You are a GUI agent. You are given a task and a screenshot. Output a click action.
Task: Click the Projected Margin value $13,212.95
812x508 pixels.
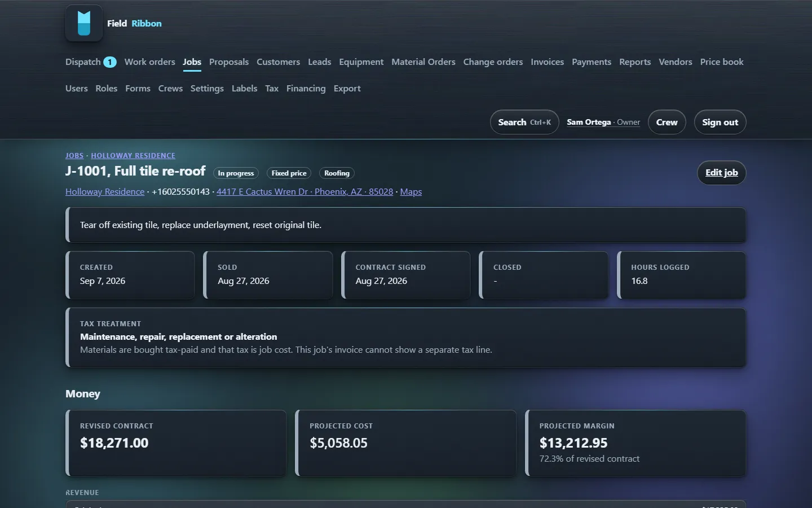point(573,443)
